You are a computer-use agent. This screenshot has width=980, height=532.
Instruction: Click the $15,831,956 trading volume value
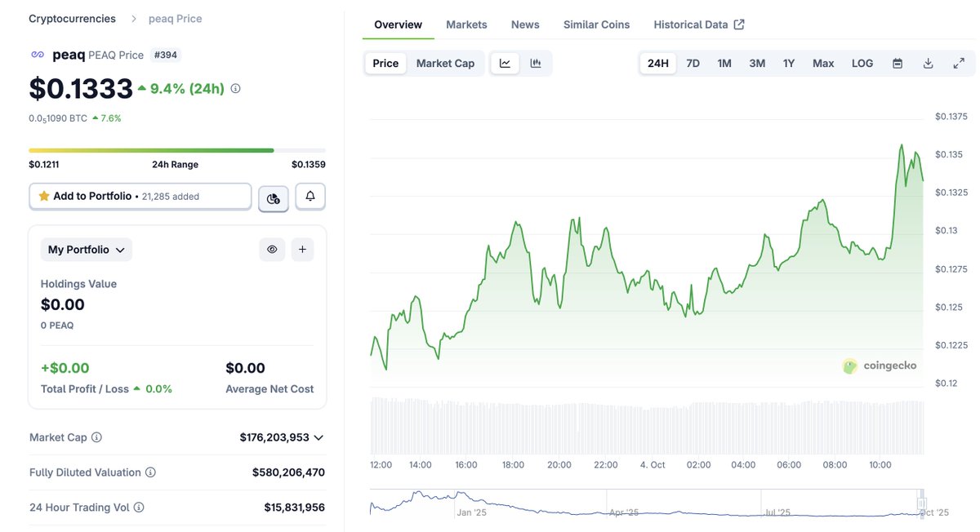294,508
